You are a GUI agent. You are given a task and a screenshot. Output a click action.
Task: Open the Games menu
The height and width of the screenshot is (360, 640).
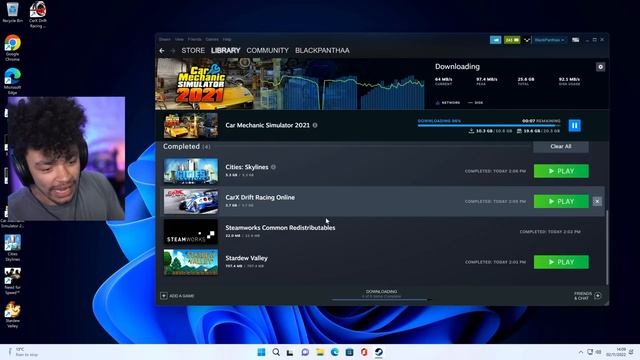[212, 39]
